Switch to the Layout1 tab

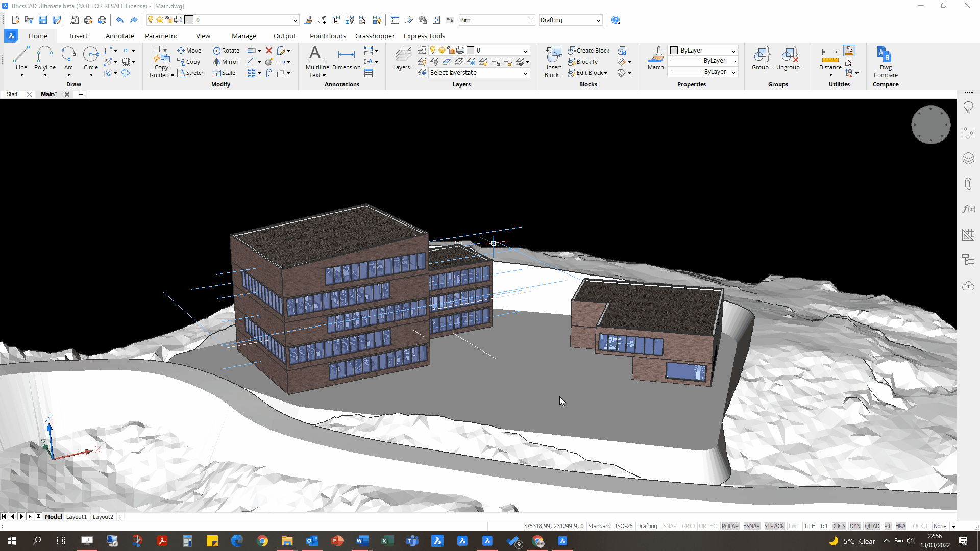[77, 517]
